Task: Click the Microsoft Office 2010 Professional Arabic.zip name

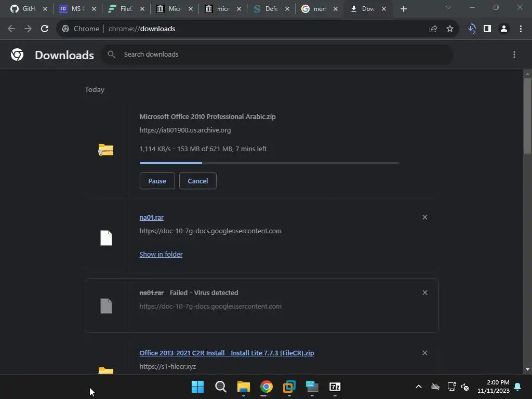Action: pyautogui.click(x=207, y=116)
